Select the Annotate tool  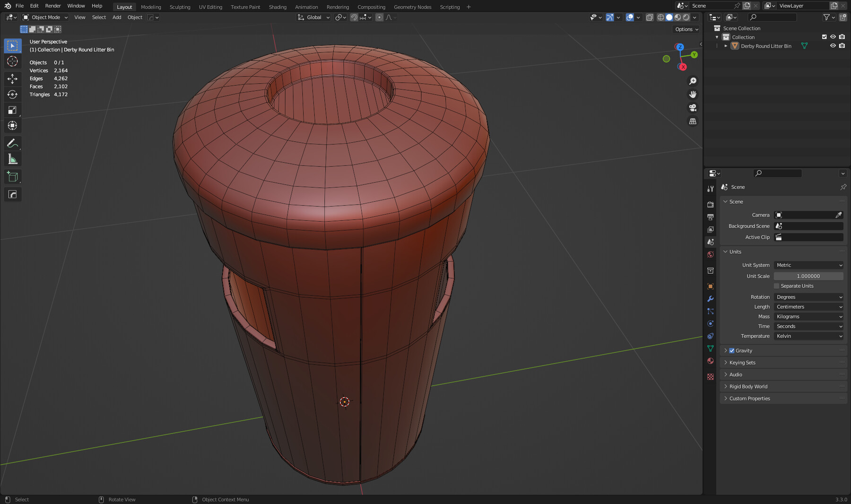point(13,143)
